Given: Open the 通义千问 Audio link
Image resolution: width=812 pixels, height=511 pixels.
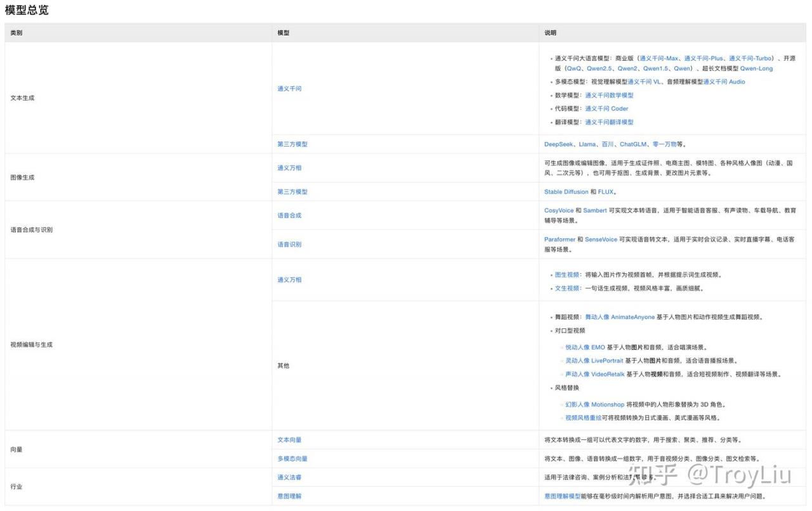Looking at the screenshot, I should (724, 82).
